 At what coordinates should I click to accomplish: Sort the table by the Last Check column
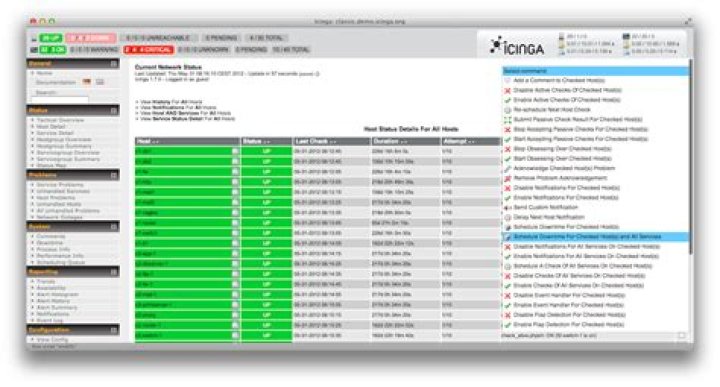332,141
